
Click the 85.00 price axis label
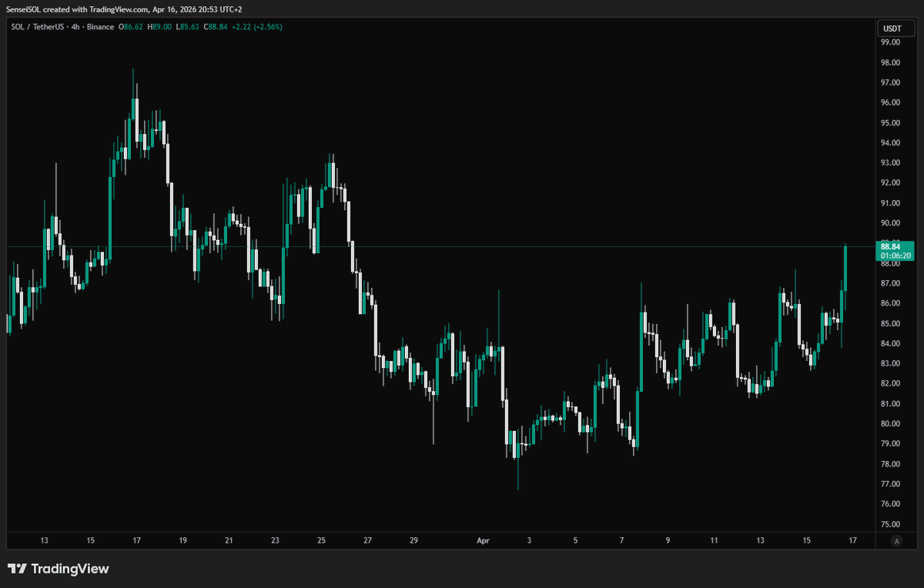pos(891,323)
